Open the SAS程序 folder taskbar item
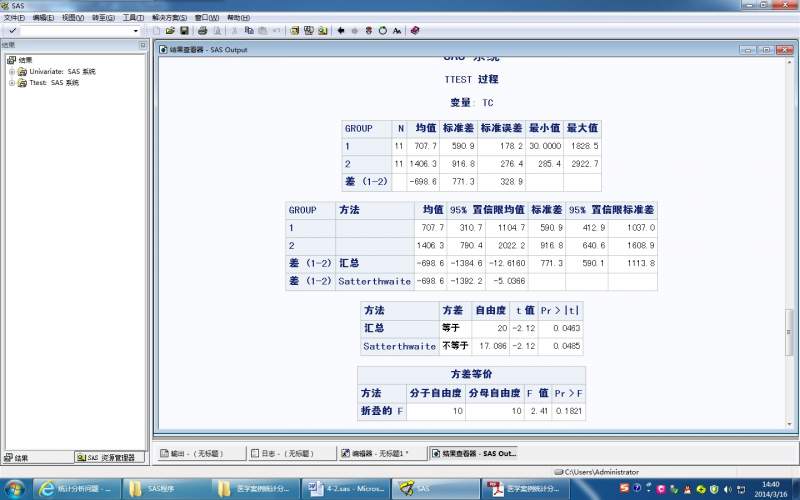The image size is (800, 500). coord(166,489)
